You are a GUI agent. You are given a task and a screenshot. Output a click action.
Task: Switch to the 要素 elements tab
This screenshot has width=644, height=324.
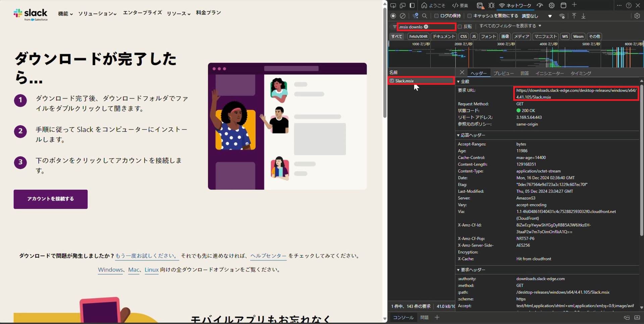(460, 5)
